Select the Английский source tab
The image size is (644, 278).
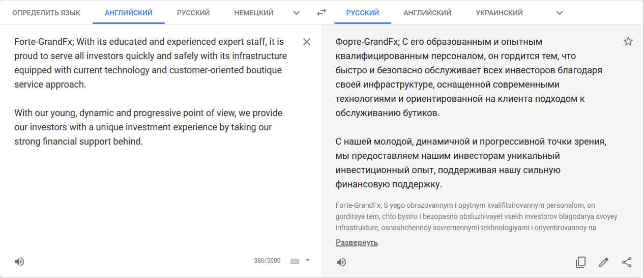(x=129, y=13)
